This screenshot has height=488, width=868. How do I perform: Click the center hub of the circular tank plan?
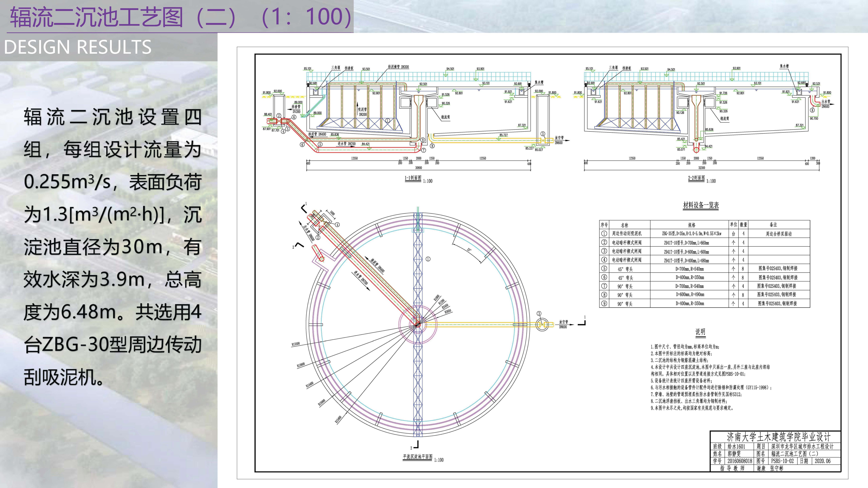click(418, 325)
